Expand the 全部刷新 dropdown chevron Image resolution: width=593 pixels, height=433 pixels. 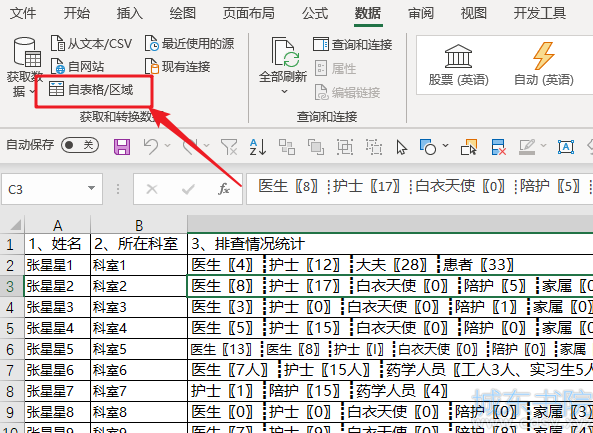[x=285, y=92]
